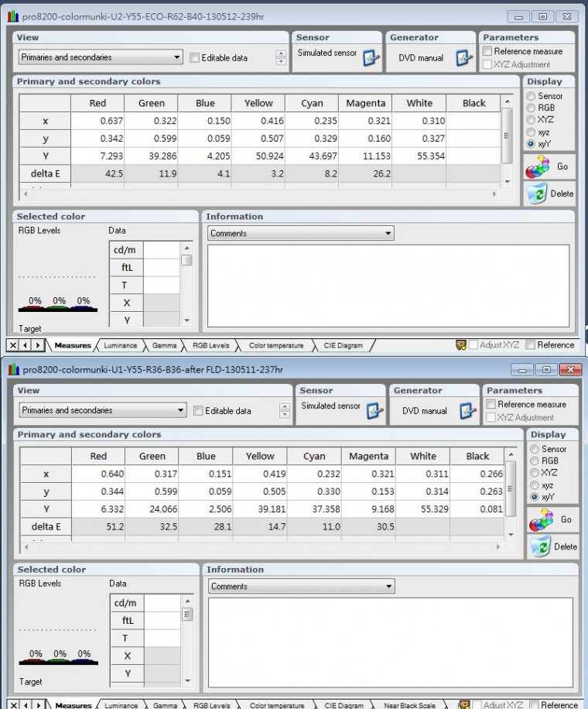Select Sensor display option in top window
This screenshot has width=588, height=709.
click(x=531, y=96)
